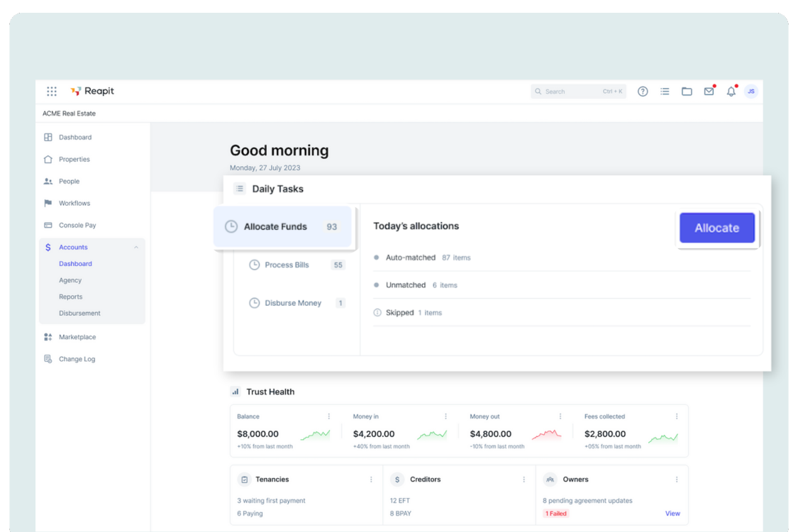Viewport: 798px width, 532px height.
Task: Check notifications via the bell icon
Action: point(731,91)
